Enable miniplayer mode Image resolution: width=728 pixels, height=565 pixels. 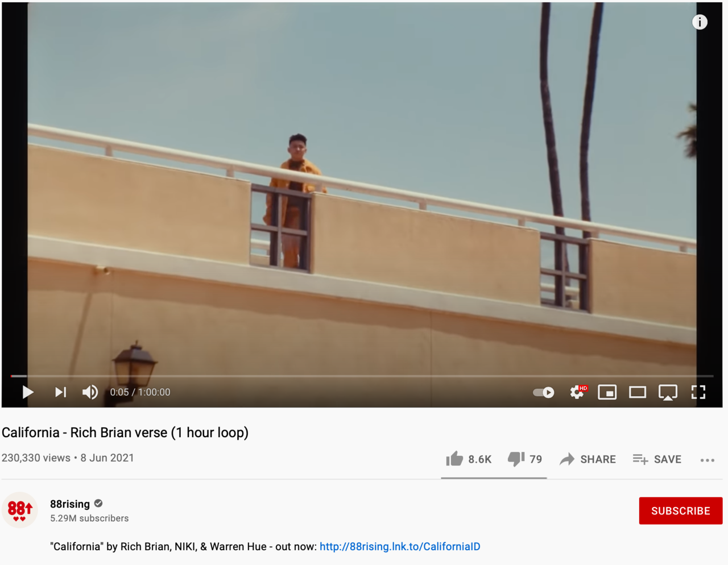(607, 392)
